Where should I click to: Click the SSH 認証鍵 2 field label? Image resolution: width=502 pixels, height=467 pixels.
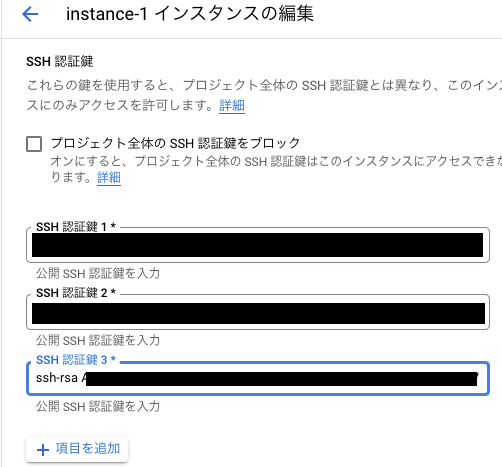(76, 293)
